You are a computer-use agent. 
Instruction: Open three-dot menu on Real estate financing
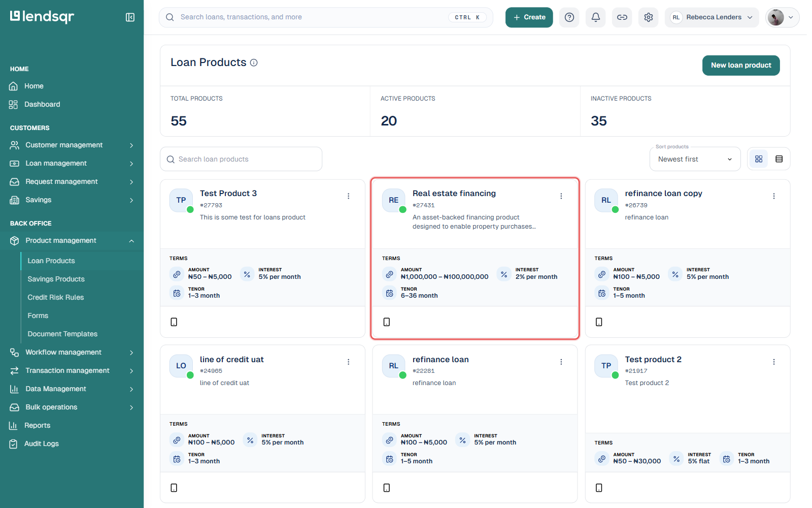coord(561,196)
